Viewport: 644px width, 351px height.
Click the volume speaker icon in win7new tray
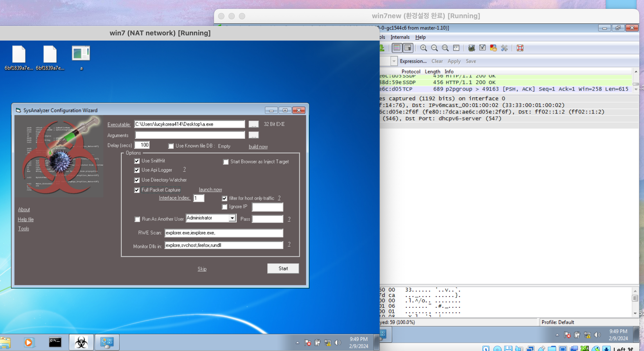(x=597, y=335)
